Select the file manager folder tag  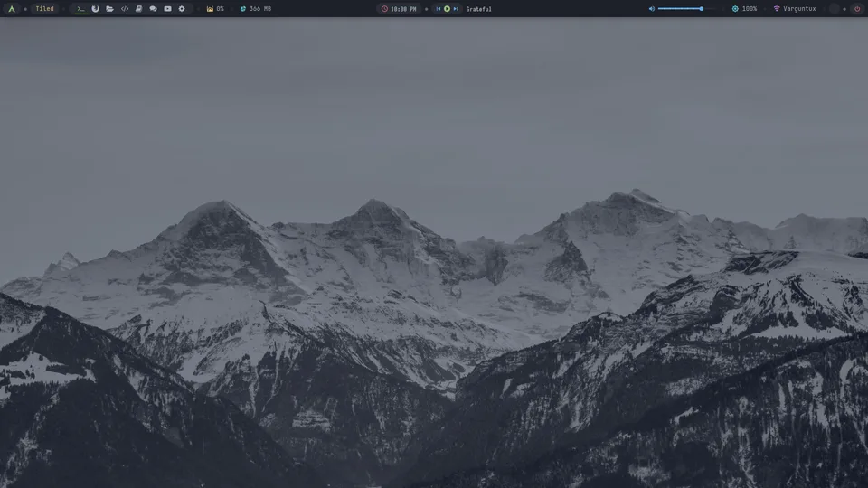[x=109, y=9]
